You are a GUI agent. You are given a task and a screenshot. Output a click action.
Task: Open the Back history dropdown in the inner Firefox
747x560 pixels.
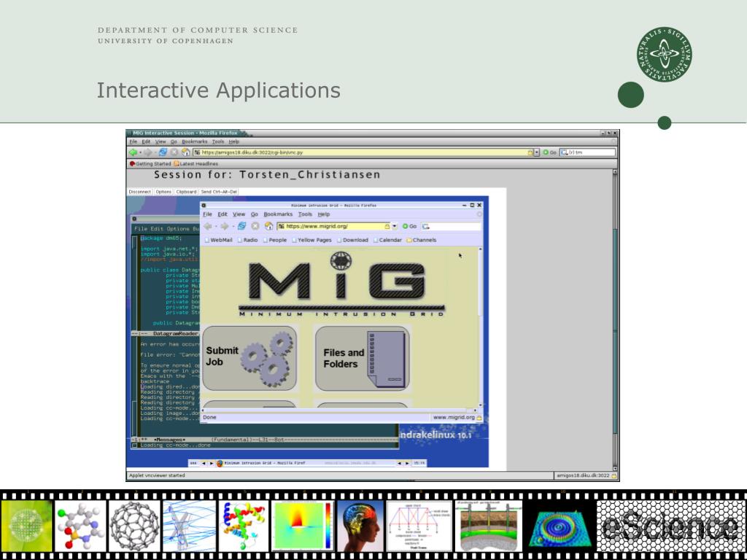point(216,227)
